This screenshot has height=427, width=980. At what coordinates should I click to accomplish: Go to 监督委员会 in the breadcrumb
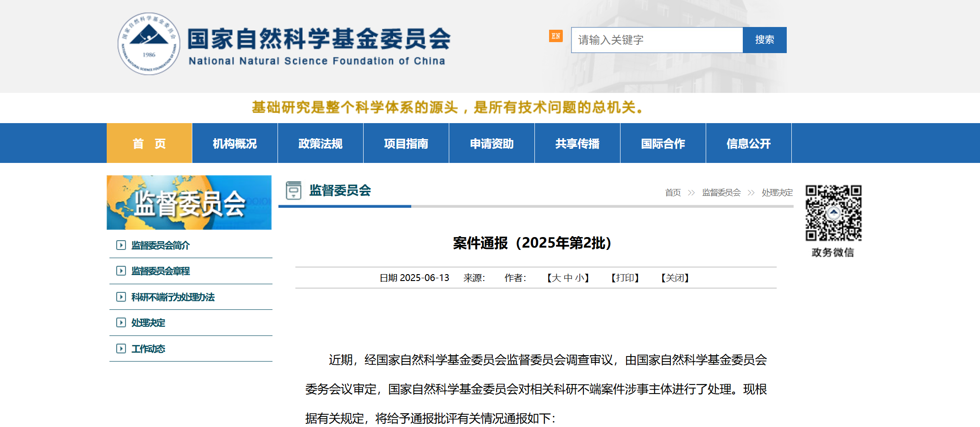click(721, 193)
